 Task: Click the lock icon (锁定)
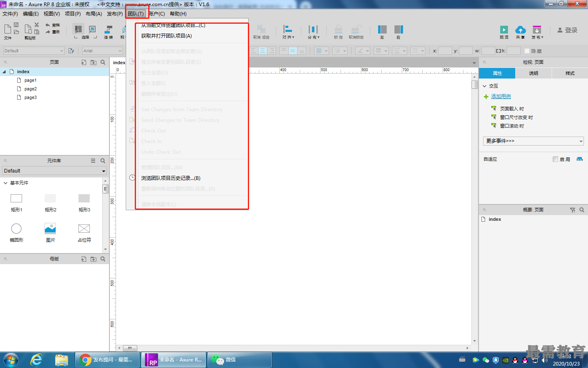(x=339, y=29)
